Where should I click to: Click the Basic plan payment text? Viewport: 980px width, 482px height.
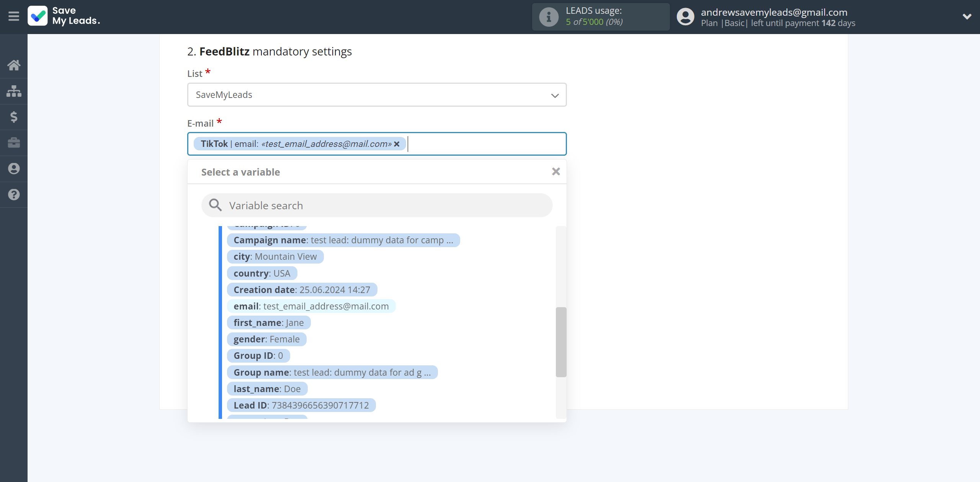(x=778, y=23)
